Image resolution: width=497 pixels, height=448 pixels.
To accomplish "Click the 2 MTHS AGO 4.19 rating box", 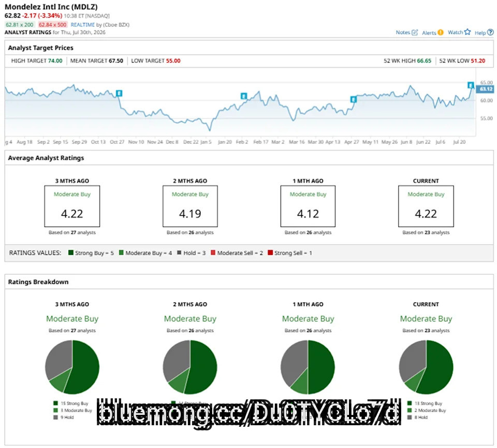I will pos(190,206).
